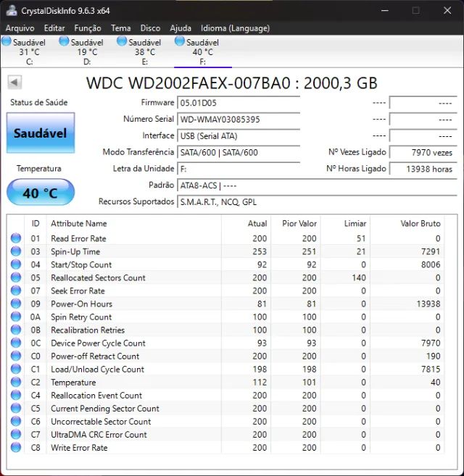
Task: Click the 40 °C temperature button
Action: [41, 193]
